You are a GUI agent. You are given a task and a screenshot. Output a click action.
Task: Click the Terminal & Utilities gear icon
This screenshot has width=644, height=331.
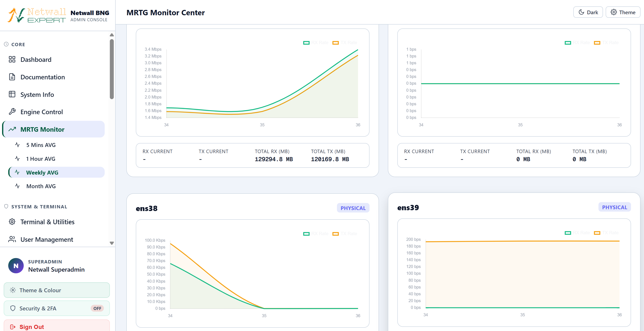(12, 222)
